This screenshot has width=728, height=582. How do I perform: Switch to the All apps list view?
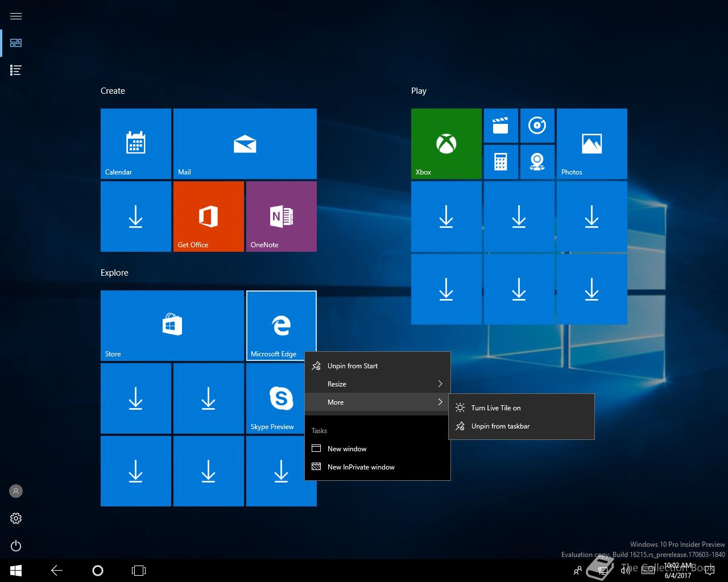click(16, 70)
